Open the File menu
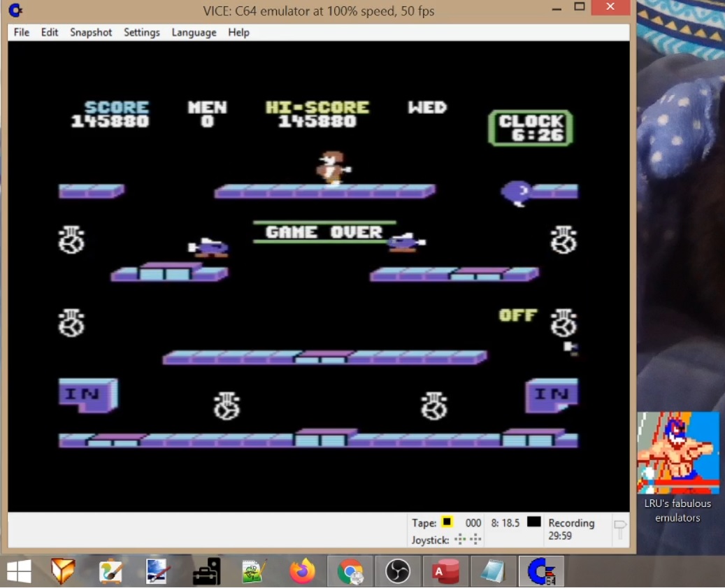This screenshot has height=588, width=725. click(22, 32)
